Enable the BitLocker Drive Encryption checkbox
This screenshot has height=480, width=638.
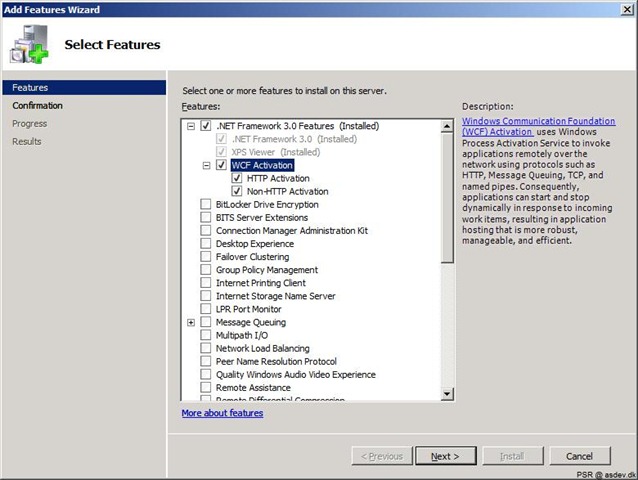point(205,204)
